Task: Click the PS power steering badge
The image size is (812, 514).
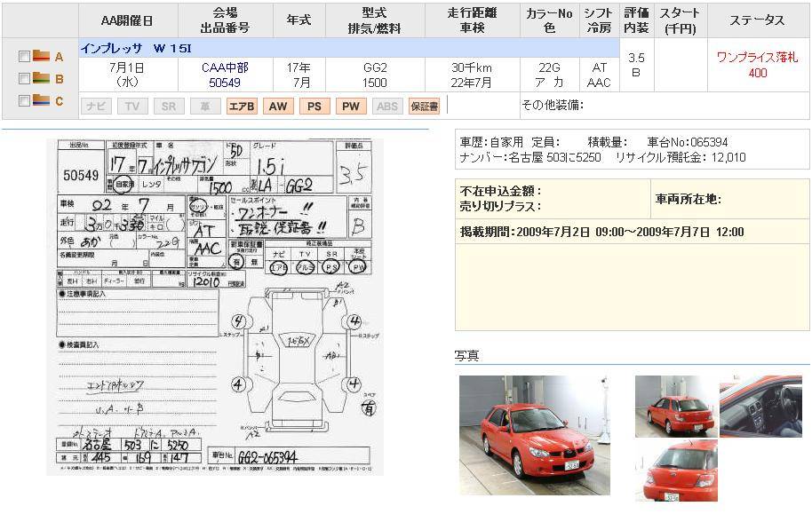Action: click(314, 107)
